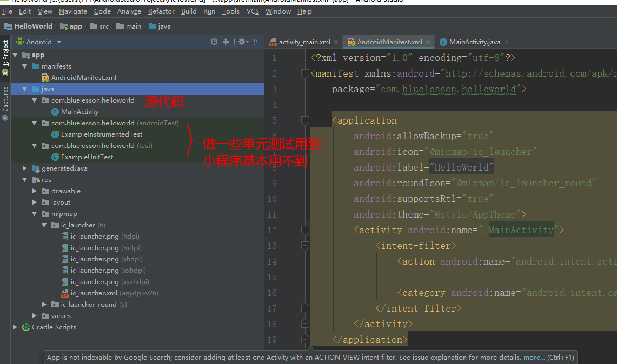Select ExampleInstrumentedTest class icon
The height and width of the screenshot is (364, 617).
(x=55, y=134)
